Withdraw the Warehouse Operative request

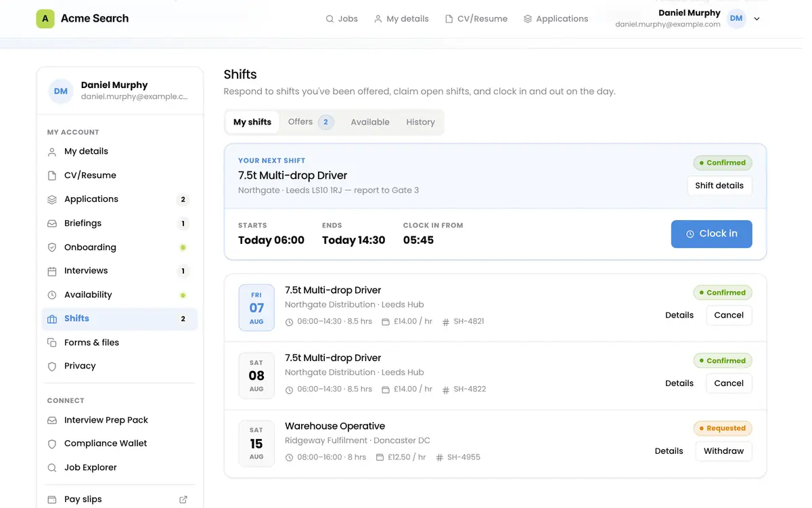tap(723, 451)
